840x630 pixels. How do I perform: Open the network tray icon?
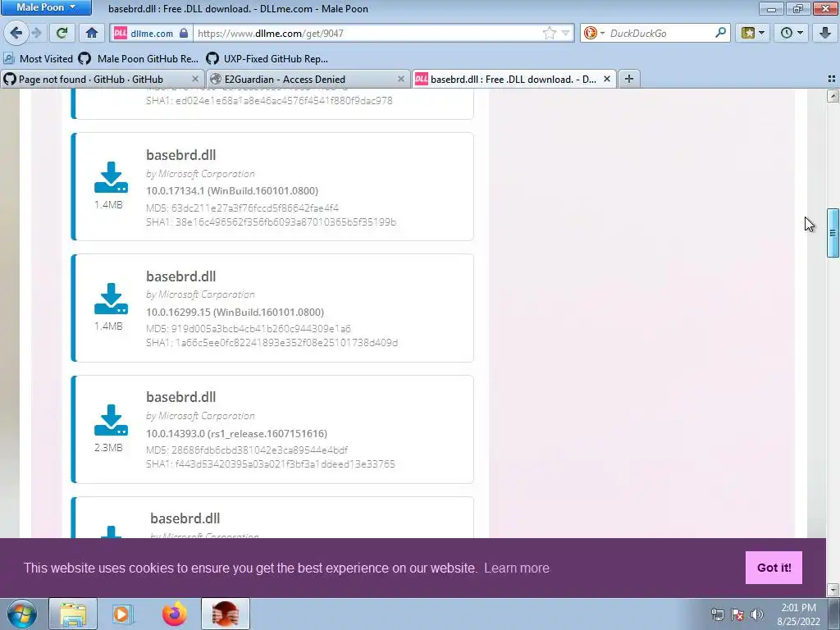(x=717, y=614)
